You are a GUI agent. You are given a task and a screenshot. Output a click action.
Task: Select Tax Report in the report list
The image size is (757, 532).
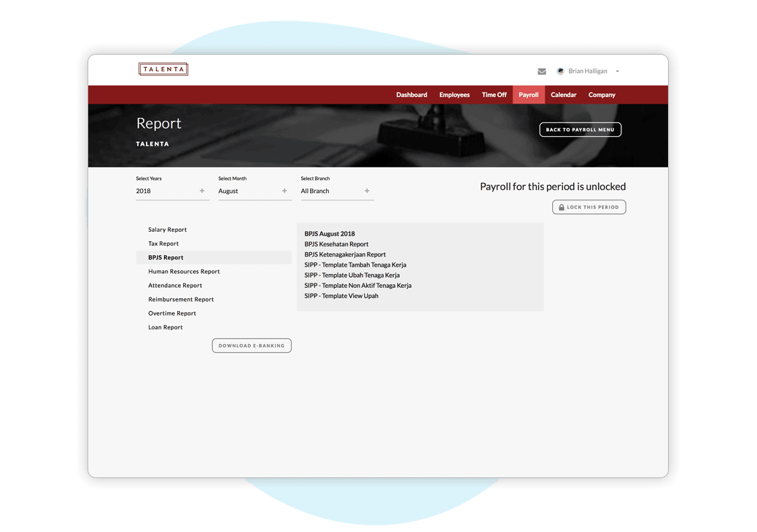tap(163, 243)
